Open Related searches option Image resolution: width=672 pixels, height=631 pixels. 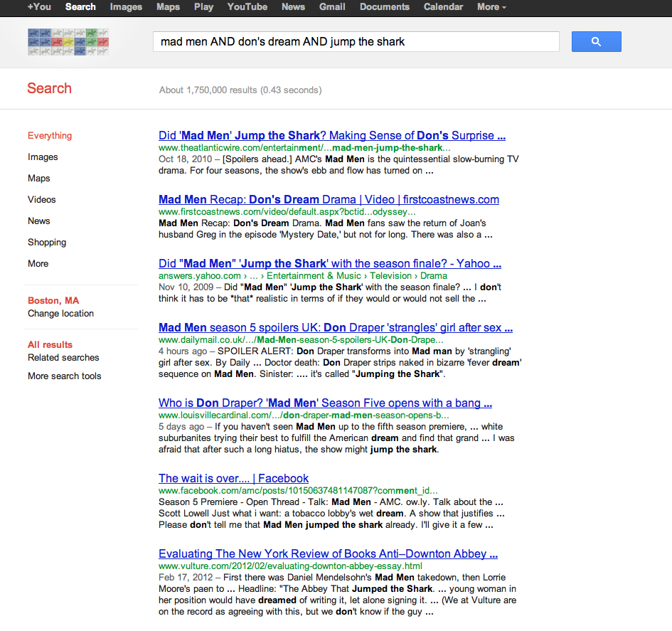point(63,357)
